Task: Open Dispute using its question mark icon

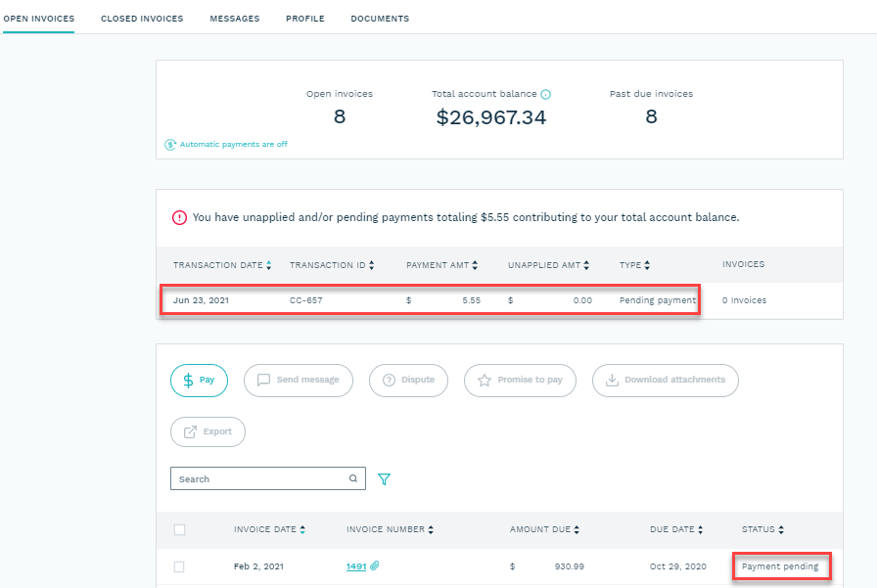Action: tap(386, 381)
